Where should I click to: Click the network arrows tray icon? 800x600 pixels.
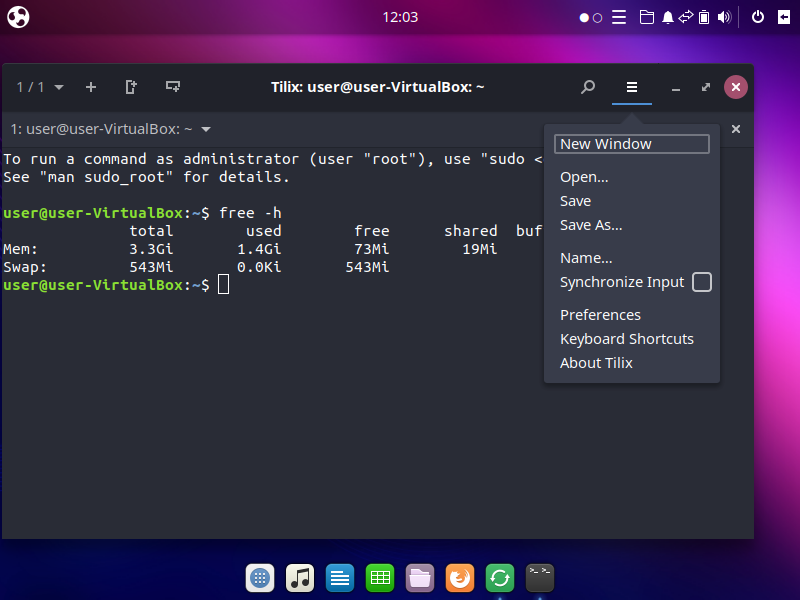(686, 17)
